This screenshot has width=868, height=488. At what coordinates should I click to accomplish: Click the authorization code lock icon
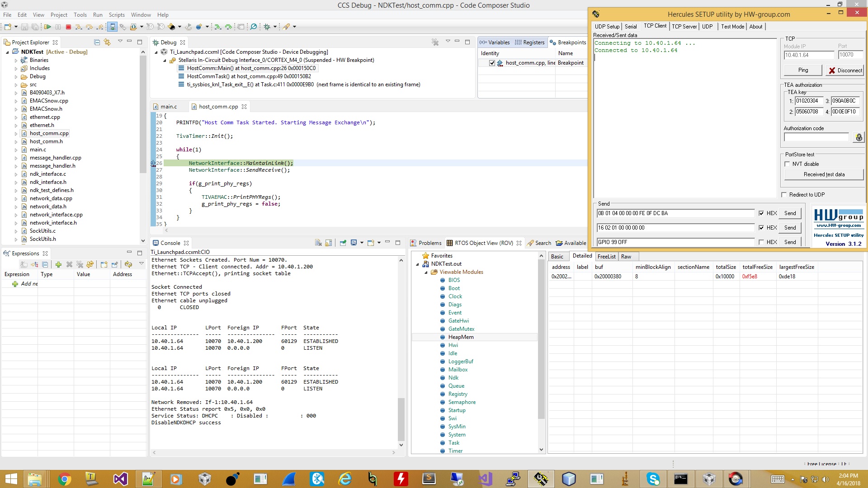coord(859,137)
